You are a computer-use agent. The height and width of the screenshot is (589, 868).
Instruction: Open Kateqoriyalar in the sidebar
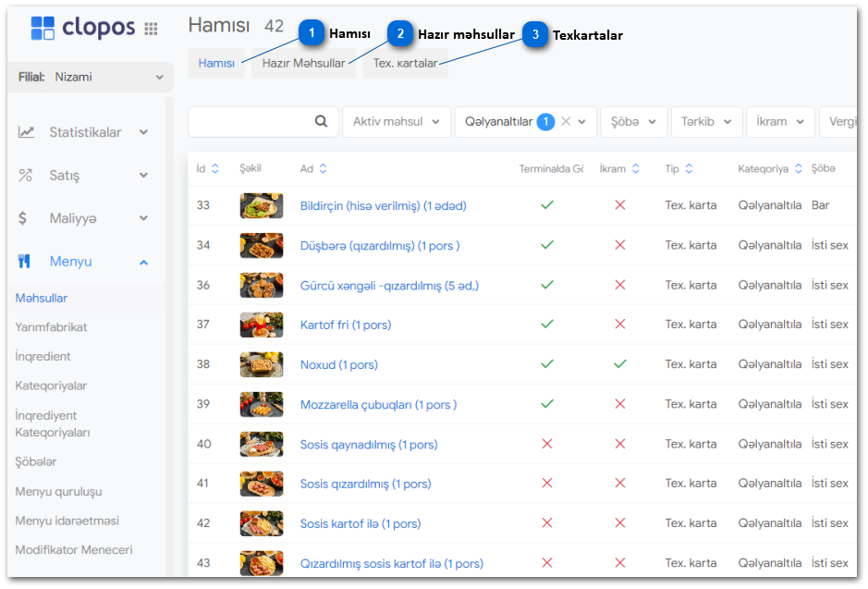[x=51, y=386]
